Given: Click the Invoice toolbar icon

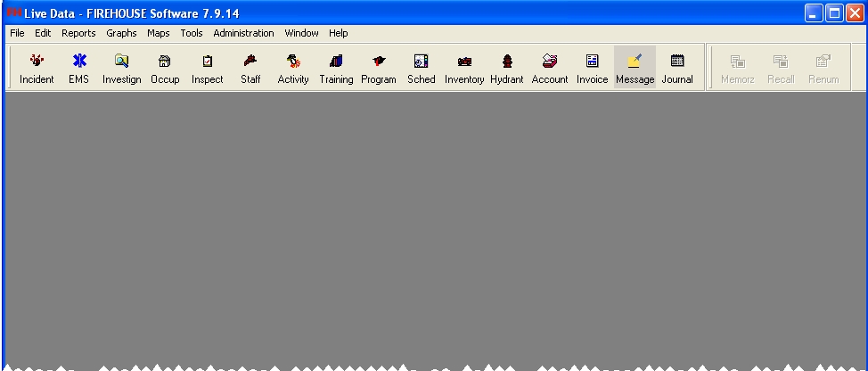Looking at the screenshot, I should pos(593,68).
